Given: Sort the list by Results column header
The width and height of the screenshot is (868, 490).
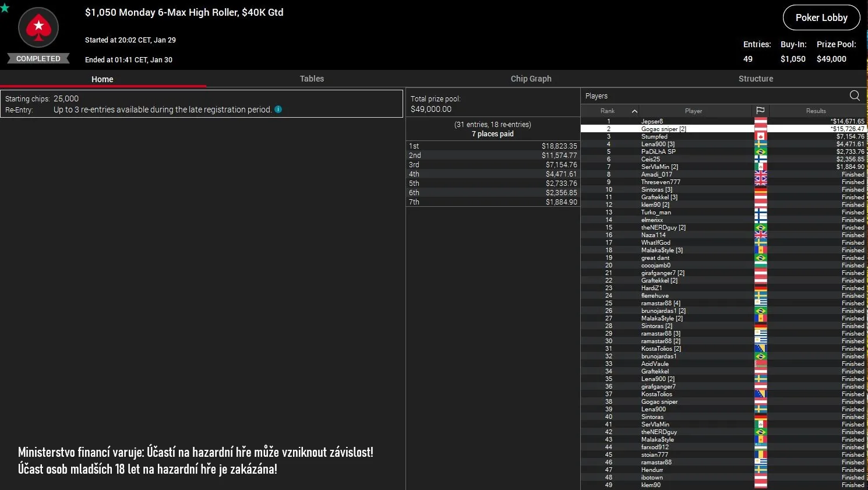Looking at the screenshot, I should pos(816,111).
